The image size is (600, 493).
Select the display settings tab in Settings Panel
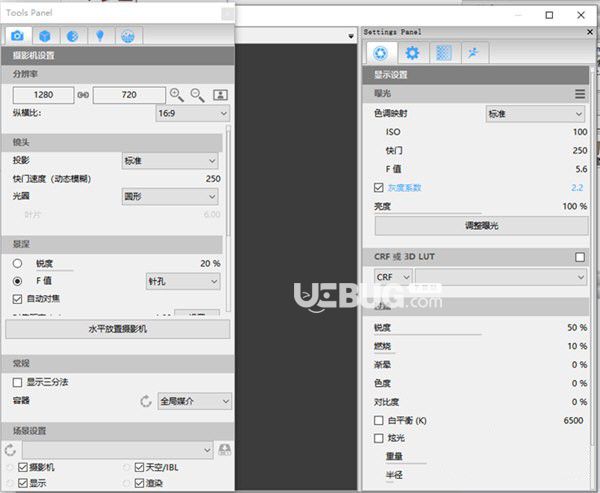pos(381,53)
